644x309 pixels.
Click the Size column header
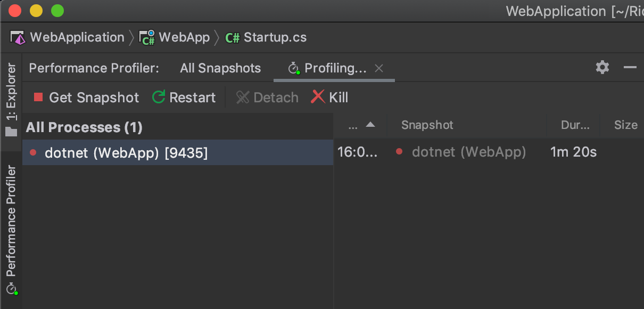tap(625, 125)
